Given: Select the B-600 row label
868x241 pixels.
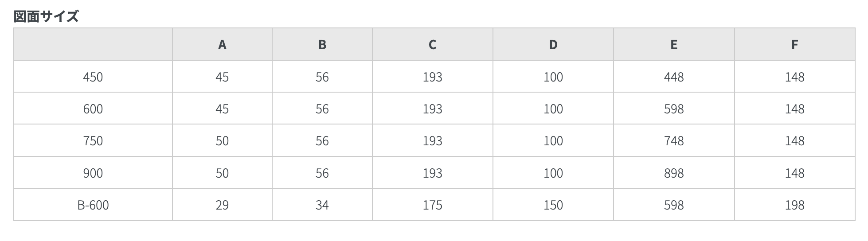Looking at the screenshot, I should [93, 205].
